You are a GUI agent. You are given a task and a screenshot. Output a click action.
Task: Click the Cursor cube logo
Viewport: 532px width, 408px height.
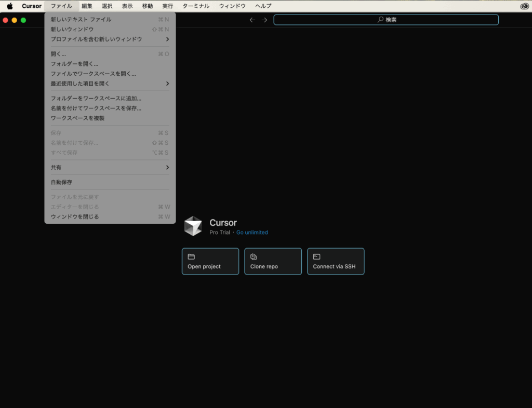click(193, 226)
